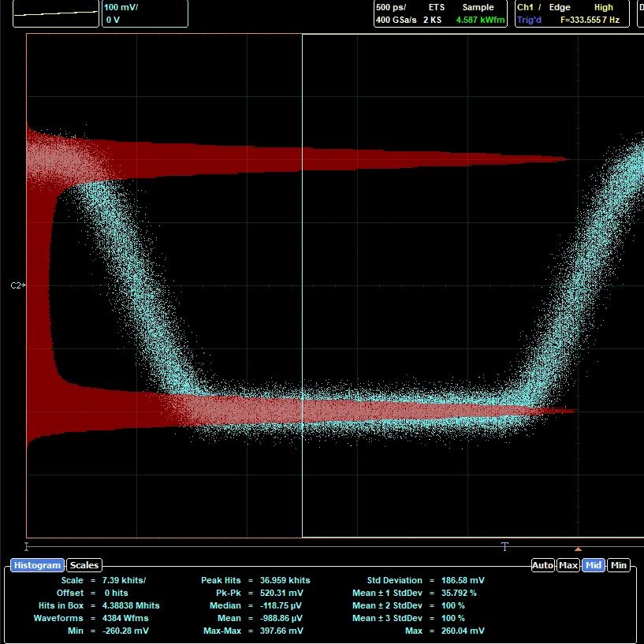Select the Auto measurement button
Screen dimensions: 644x644
[x=542, y=565]
